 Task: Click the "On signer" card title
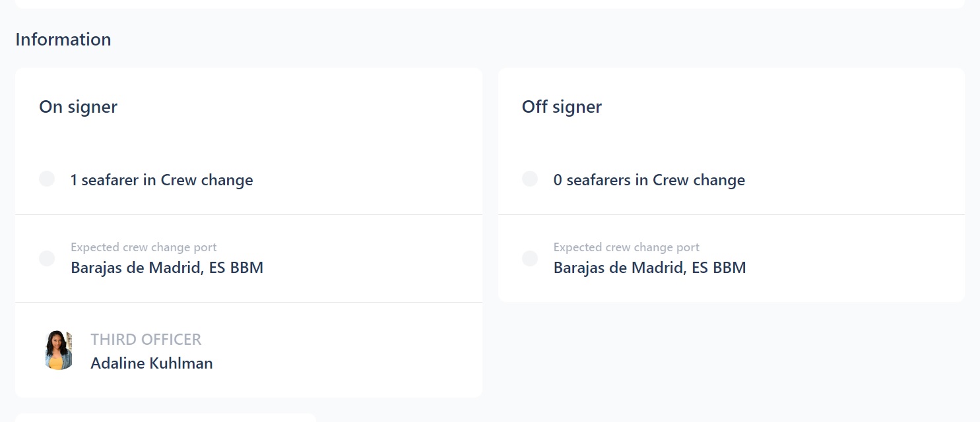pos(78,107)
